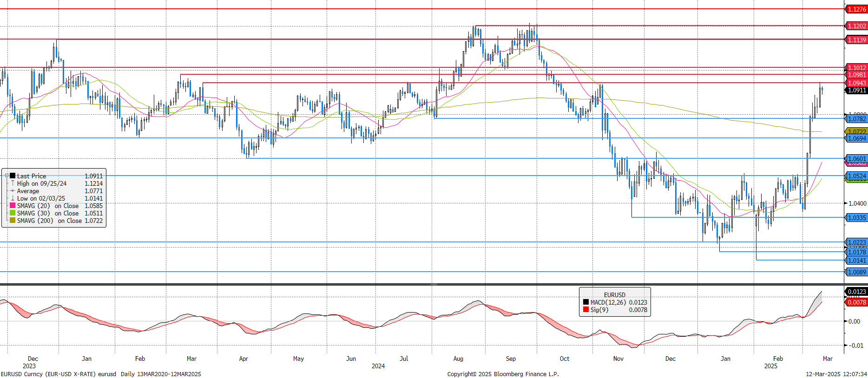868x378 pixels.
Task: Click the blue 1.0141 support price tag
Action: click(x=856, y=261)
